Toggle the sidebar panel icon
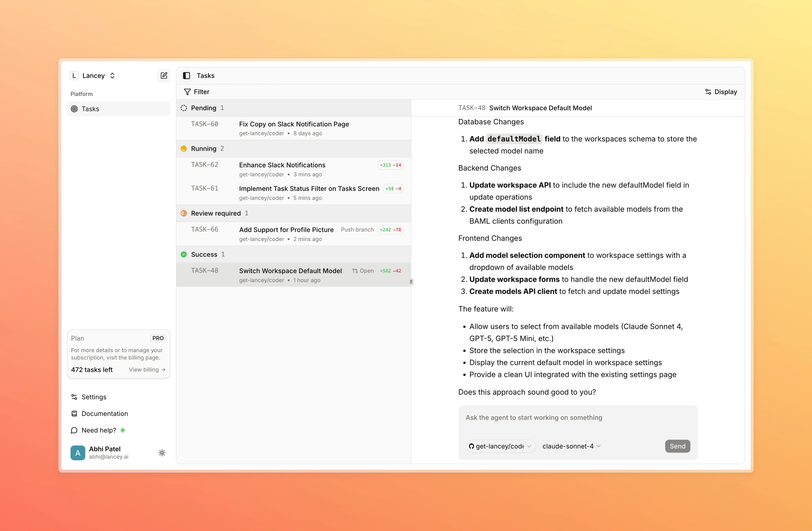The height and width of the screenshot is (531, 812). tap(186, 75)
